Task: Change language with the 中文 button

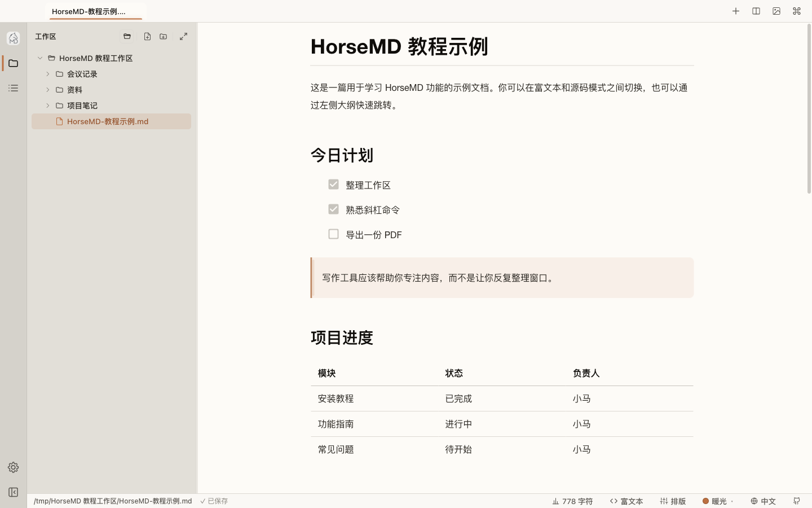Action: [x=764, y=501]
